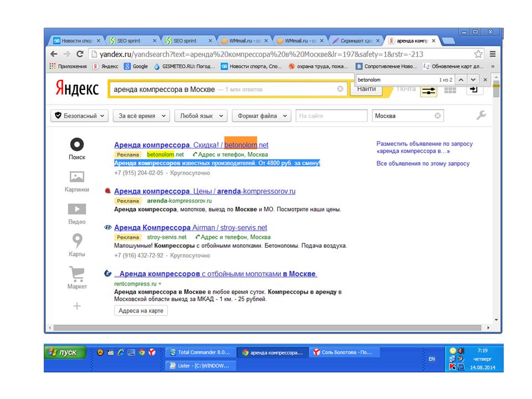Click the login arrow icon in header
This screenshot has width=532, height=399.
tap(474, 90)
